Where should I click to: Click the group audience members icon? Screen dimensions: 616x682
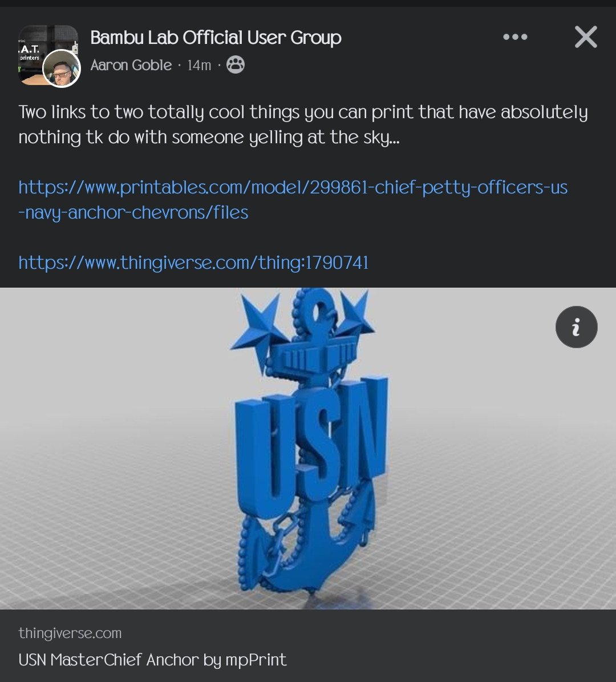(x=236, y=65)
